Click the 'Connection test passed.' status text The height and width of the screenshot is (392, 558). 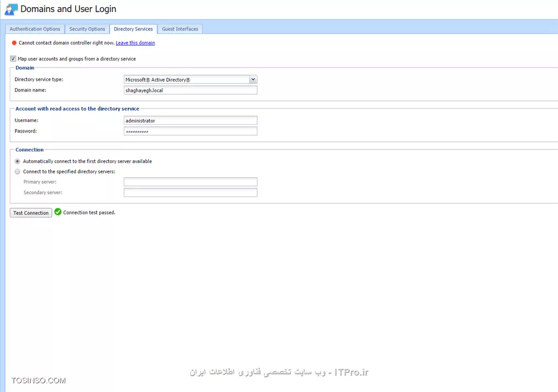click(x=89, y=213)
